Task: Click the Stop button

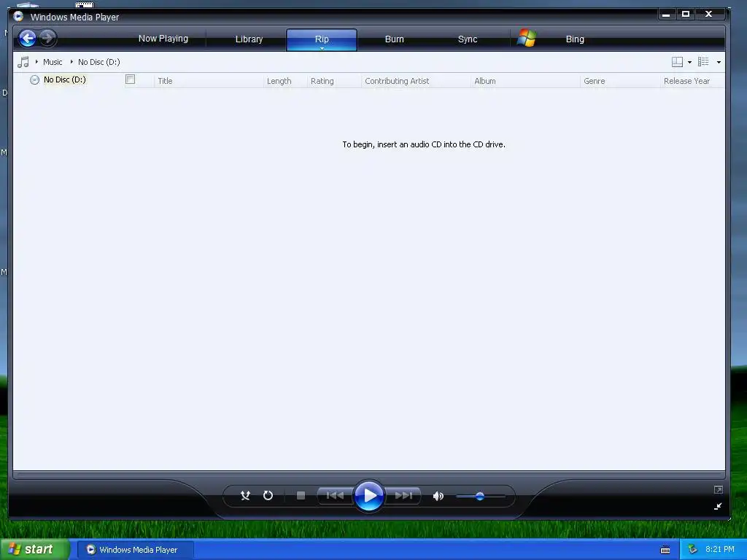Action: (301, 496)
